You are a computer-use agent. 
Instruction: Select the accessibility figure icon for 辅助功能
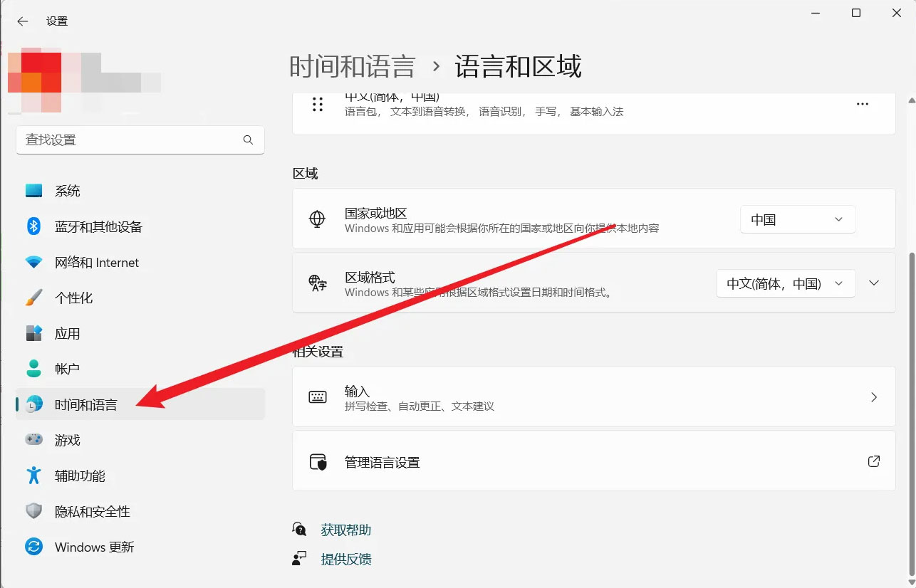[x=33, y=476]
